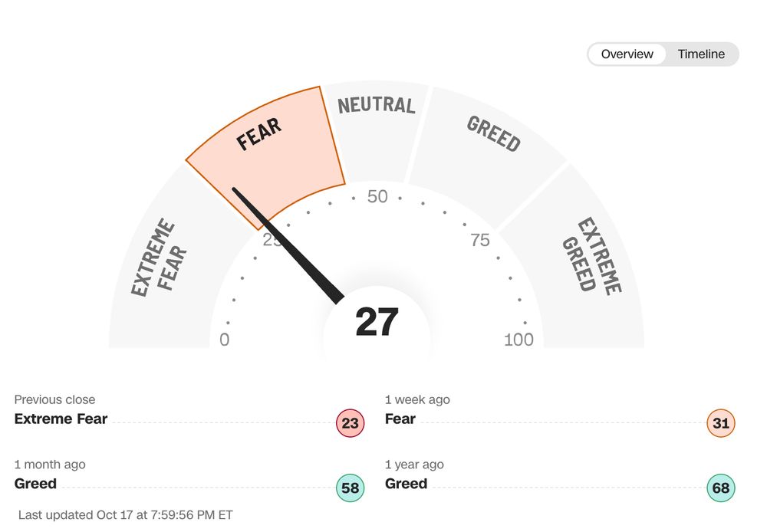Click the Greed label under 1 month ago

click(x=35, y=484)
